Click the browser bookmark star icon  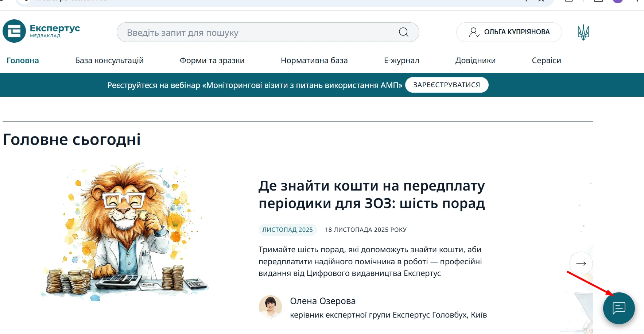tap(541, 1)
